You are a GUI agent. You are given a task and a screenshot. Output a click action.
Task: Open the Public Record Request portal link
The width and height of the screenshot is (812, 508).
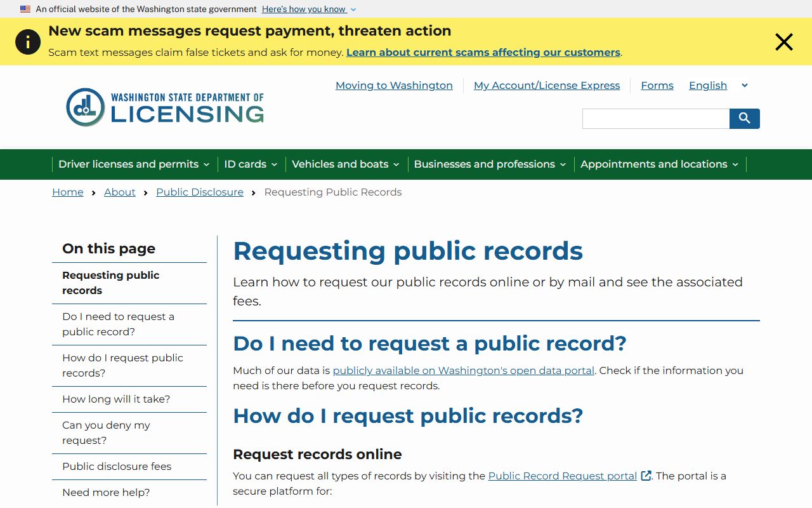click(563, 476)
